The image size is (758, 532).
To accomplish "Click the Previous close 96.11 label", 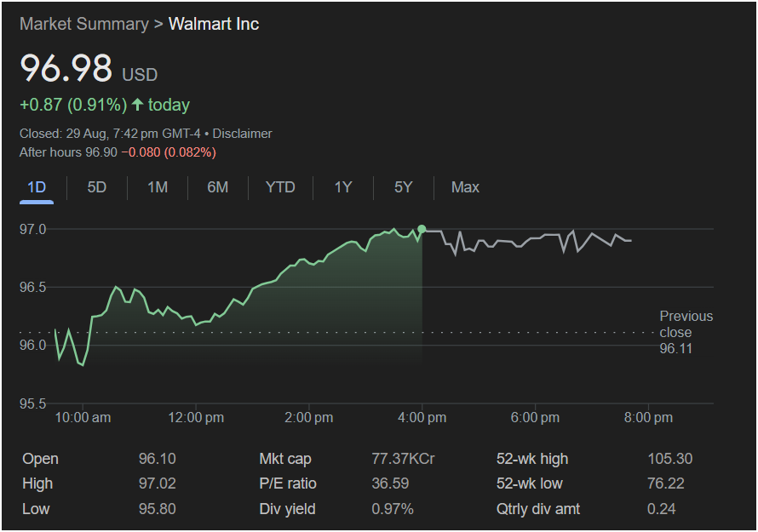I will tap(686, 333).
